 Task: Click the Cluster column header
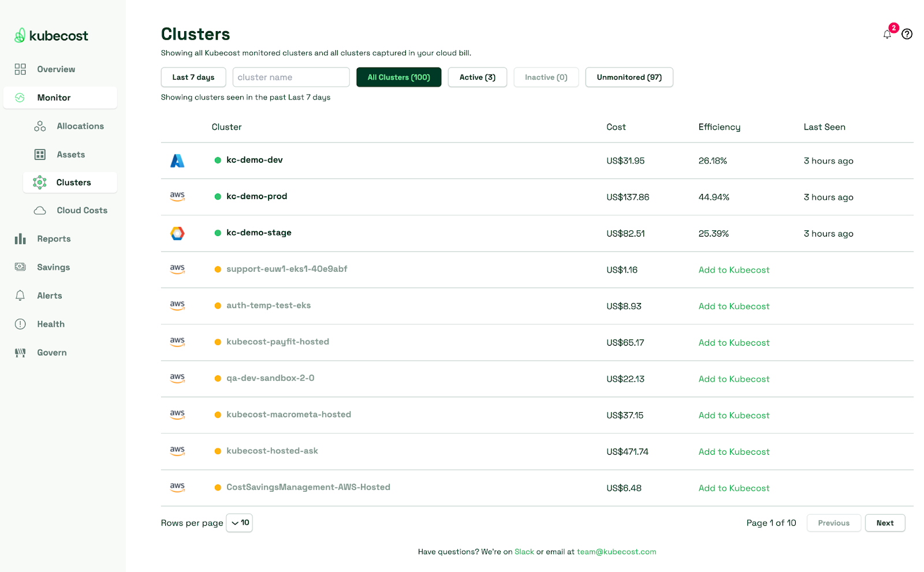pos(226,127)
